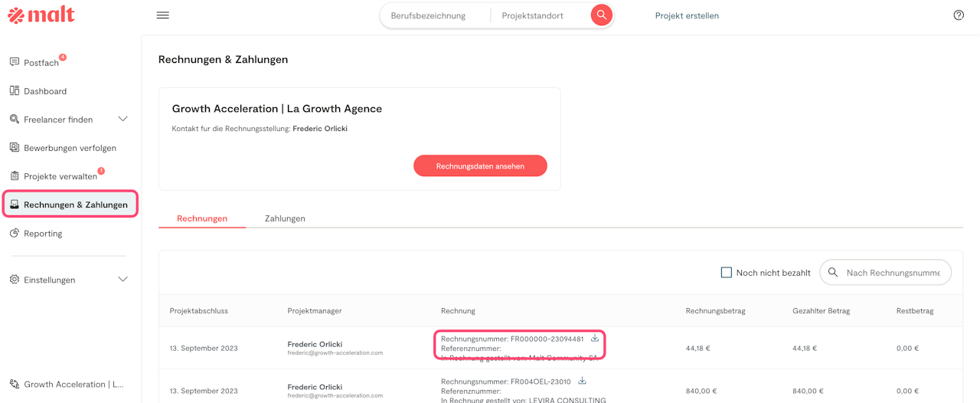Screen dimensions: 980x403
Task: Download invoice FR000000-23094481
Action: (595, 338)
